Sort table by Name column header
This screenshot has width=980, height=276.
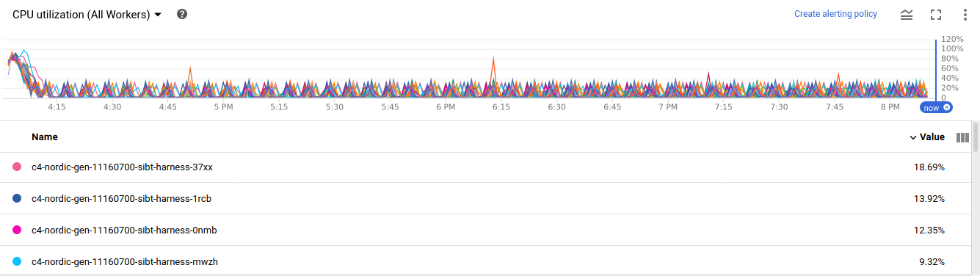coord(45,137)
